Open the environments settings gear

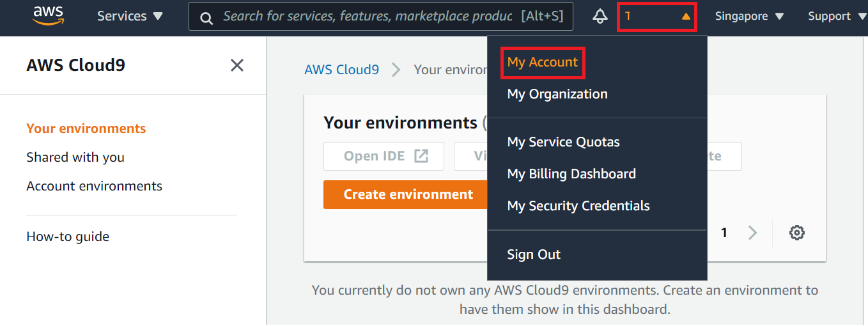[x=796, y=233]
